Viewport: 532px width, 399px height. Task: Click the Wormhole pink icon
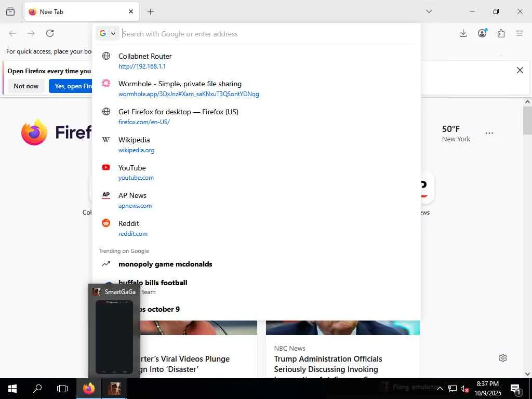[x=106, y=83]
